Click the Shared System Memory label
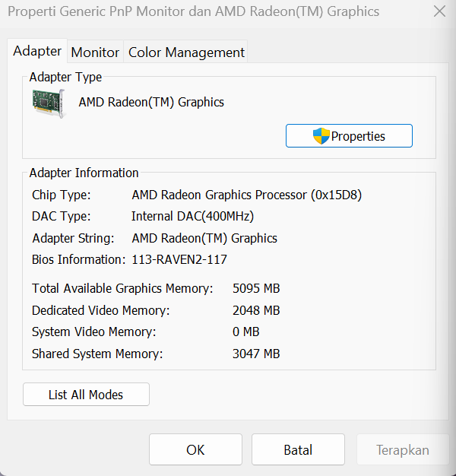This screenshot has height=476, width=456. 97,354
